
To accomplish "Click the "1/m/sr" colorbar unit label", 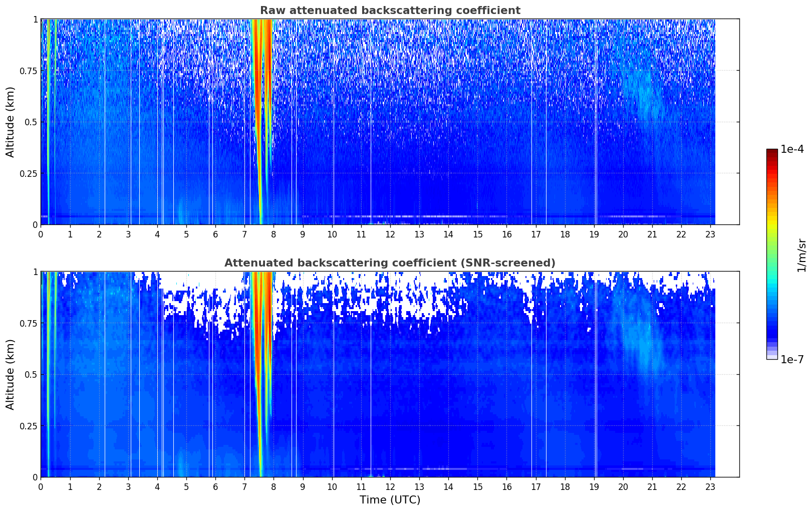I will [x=801, y=255].
